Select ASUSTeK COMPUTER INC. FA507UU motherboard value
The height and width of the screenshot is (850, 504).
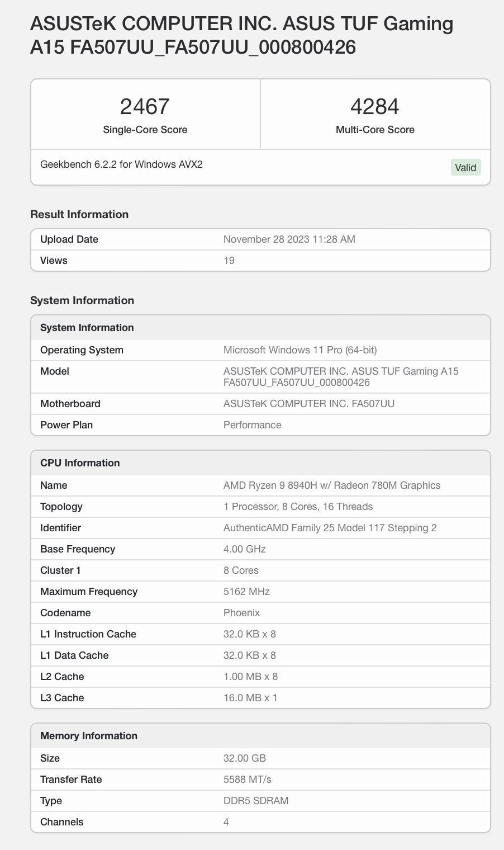309,404
